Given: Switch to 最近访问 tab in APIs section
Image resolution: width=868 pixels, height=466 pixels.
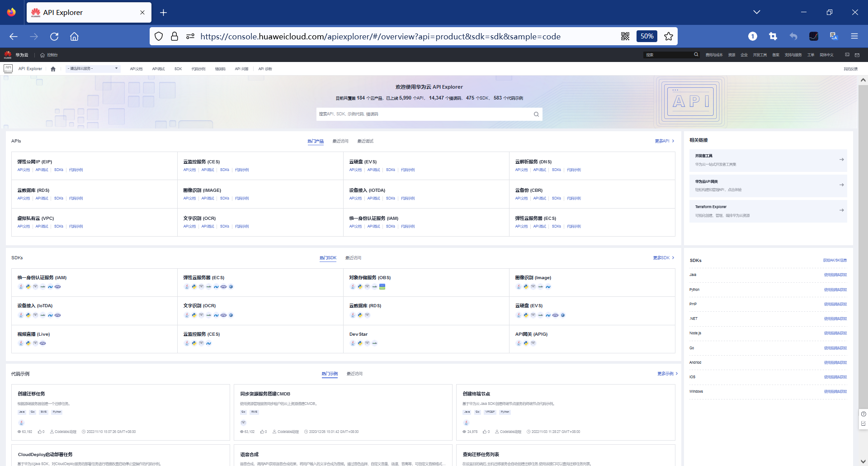Looking at the screenshot, I should pyautogui.click(x=340, y=141).
